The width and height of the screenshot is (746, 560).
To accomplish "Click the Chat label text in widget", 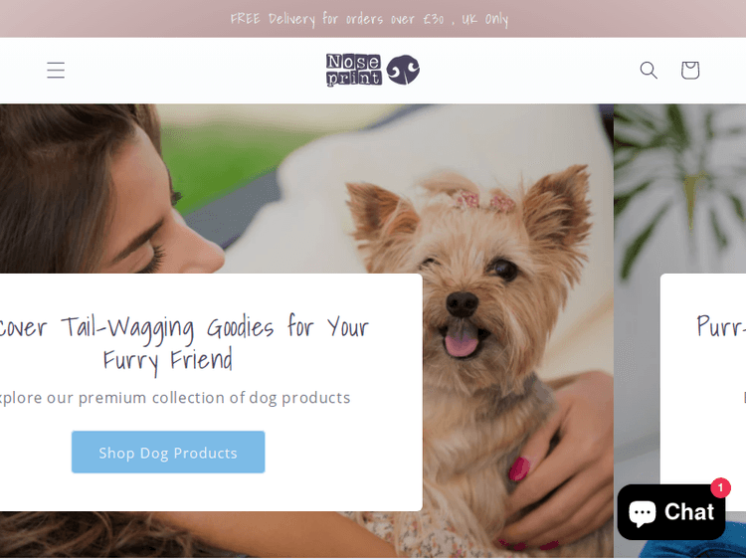I will [689, 512].
